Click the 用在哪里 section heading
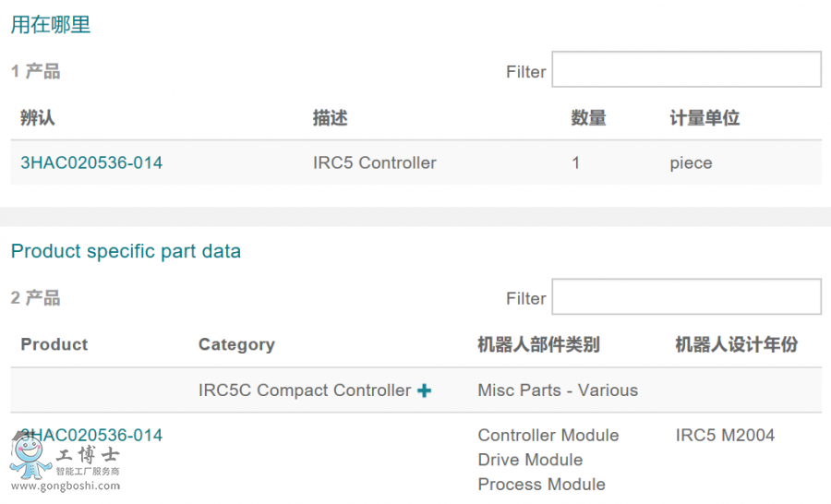Image resolution: width=831 pixels, height=504 pixels. coord(51,25)
